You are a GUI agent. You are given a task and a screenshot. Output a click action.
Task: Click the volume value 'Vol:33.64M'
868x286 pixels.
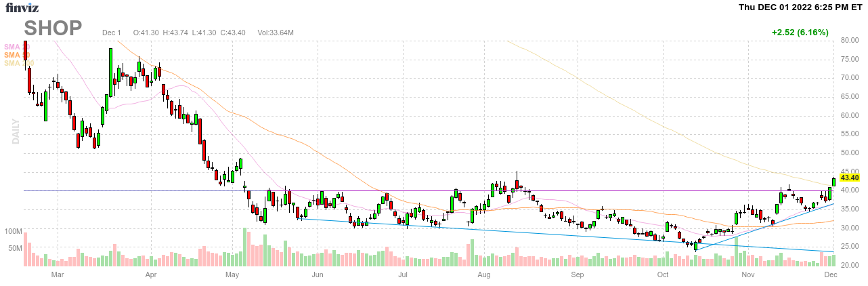pos(275,33)
